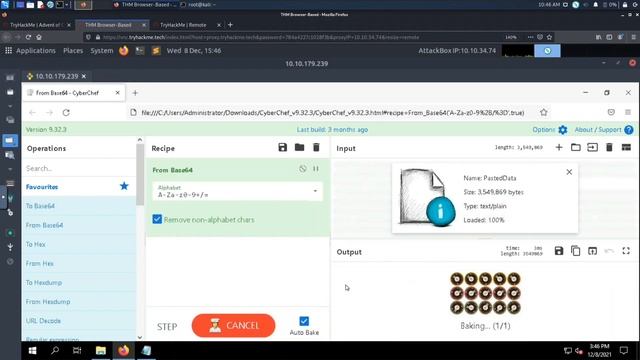Cancel the baking process
Screen dimensions: 640x360
pyautogui.click(x=233, y=326)
